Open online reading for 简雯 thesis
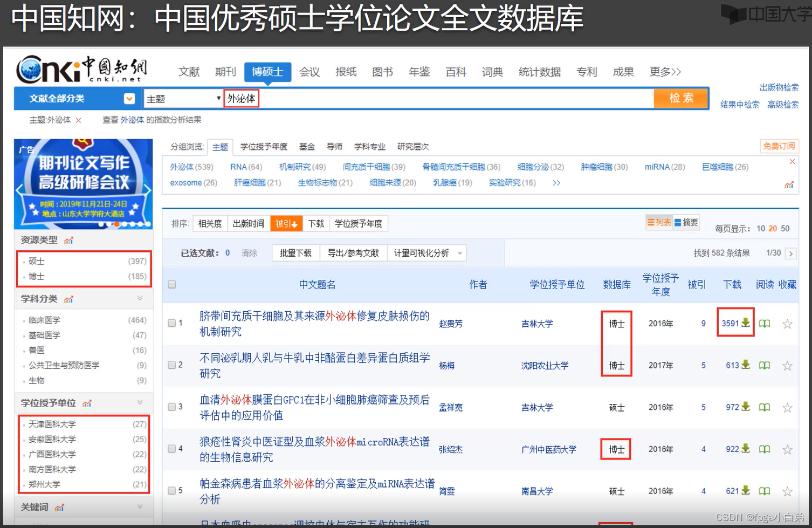 [x=765, y=491]
